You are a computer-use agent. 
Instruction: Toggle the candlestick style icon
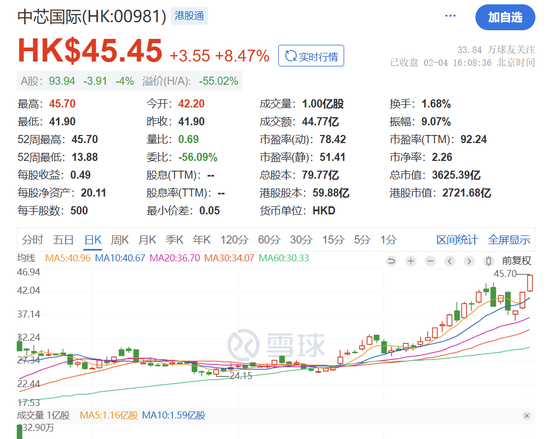coord(488,261)
